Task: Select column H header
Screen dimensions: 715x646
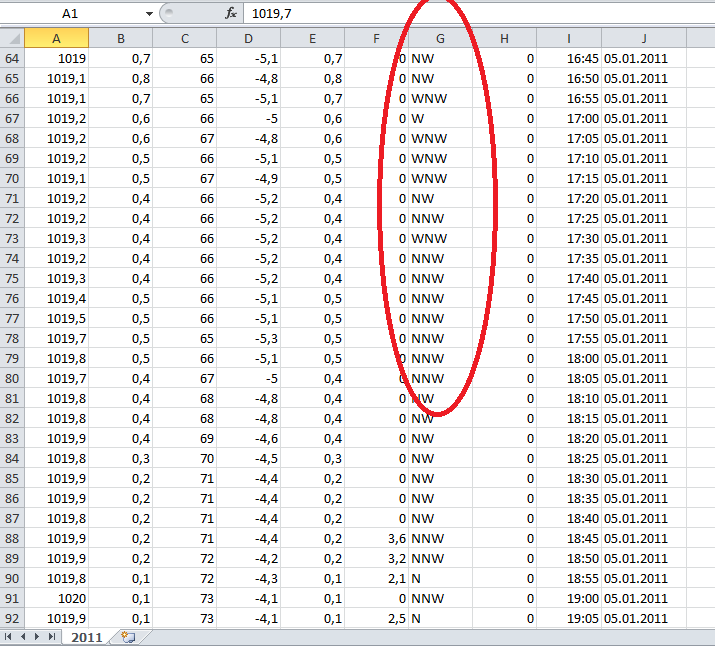Action: pyautogui.click(x=504, y=38)
